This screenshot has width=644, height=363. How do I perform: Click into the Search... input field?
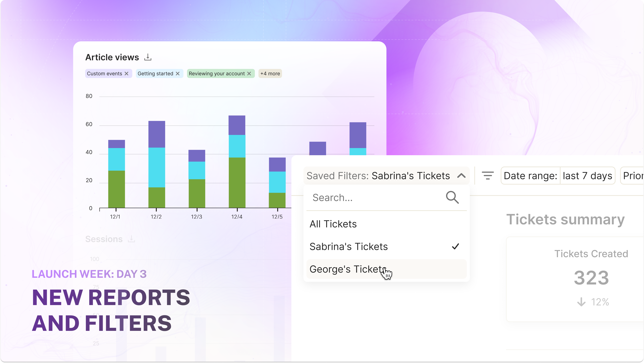coord(375,198)
